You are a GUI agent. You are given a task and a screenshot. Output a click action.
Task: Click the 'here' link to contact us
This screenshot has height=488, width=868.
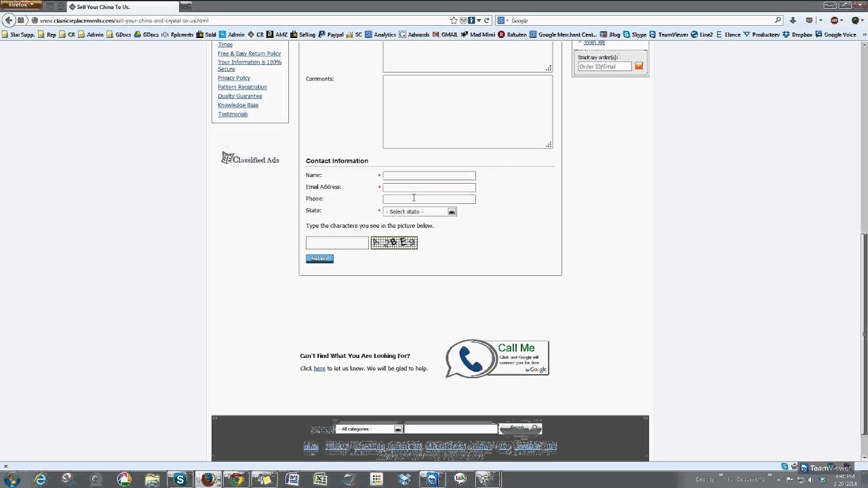pos(319,369)
